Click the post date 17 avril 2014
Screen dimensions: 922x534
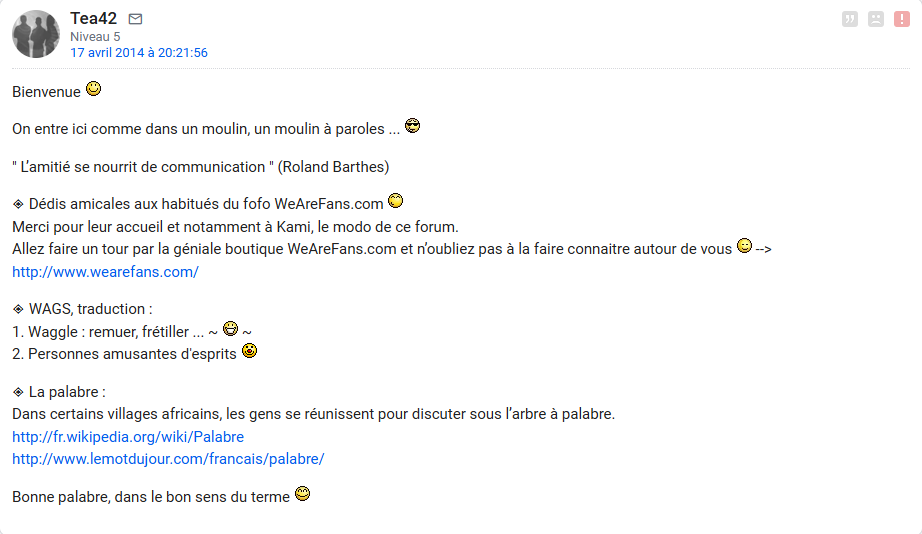(x=139, y=53)
